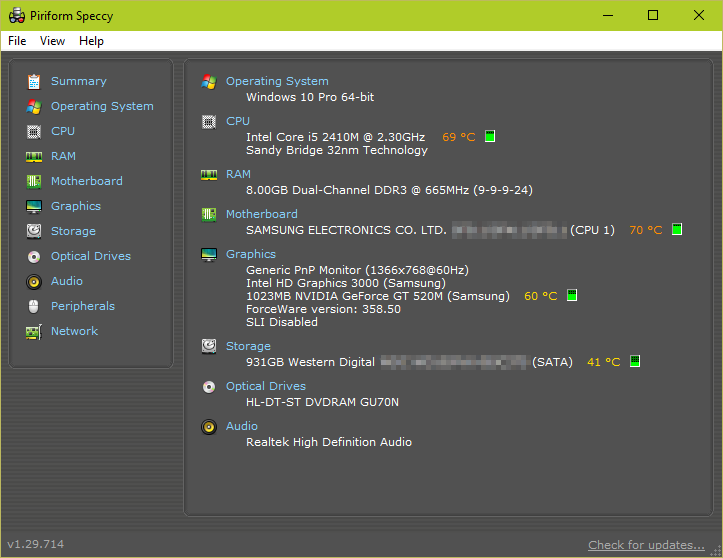Image resolution: width=723 pixels, height=558 pixels.
Task: Click the GPU temperature indicator beside 60 °C
Action: coord(572,295)
